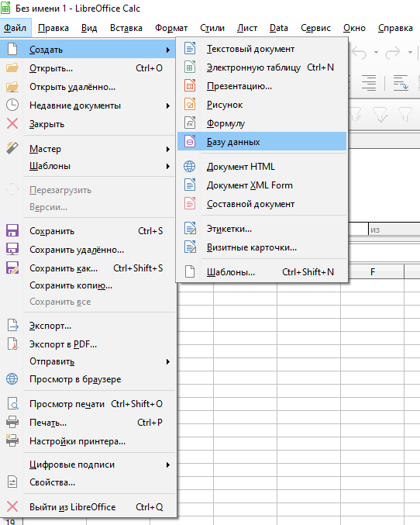Expand the Мастер submenu arrow

168,149
